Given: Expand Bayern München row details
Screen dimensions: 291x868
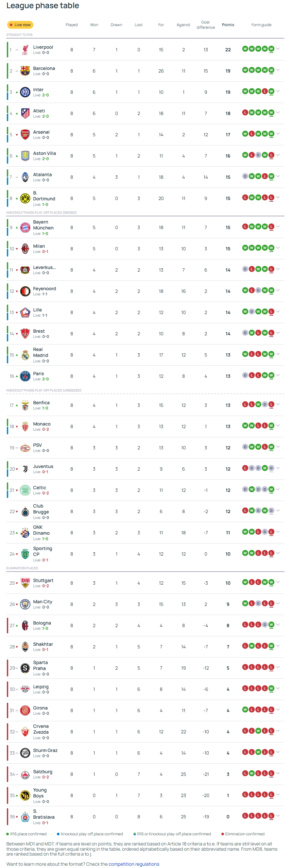Looking at the screenshot, I should pyautogui.click(x=278, y=227).
